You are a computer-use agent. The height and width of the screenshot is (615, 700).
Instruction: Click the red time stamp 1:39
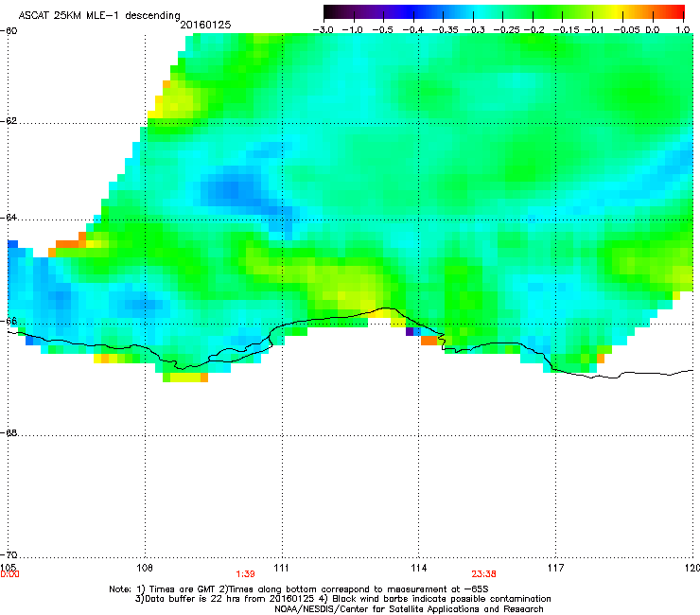245,574
